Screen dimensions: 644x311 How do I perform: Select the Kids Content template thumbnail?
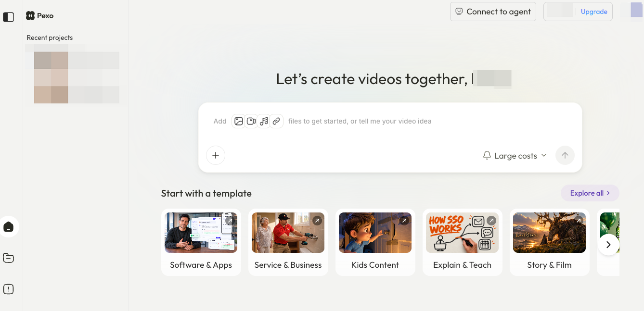coord(375,233)
